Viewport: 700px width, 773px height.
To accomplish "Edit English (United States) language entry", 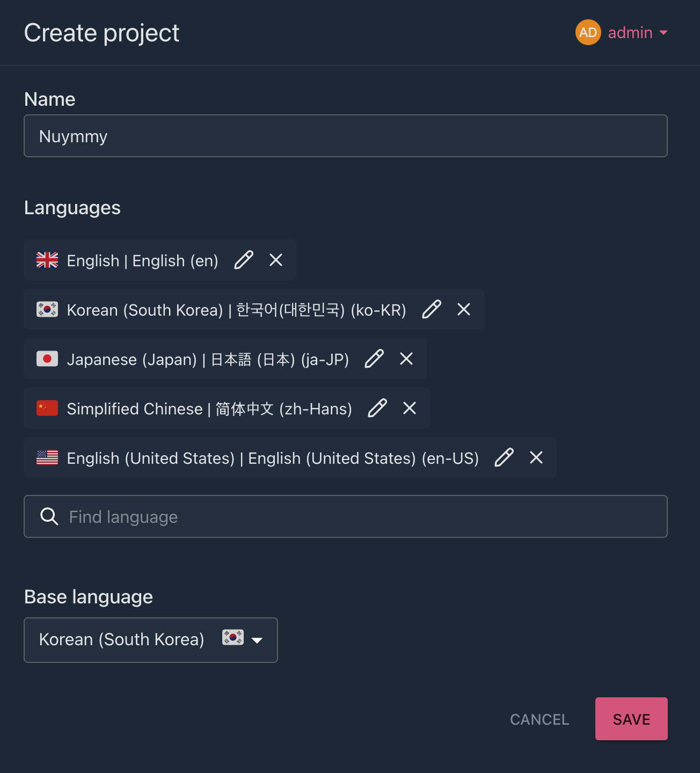I will coord(504,457).
